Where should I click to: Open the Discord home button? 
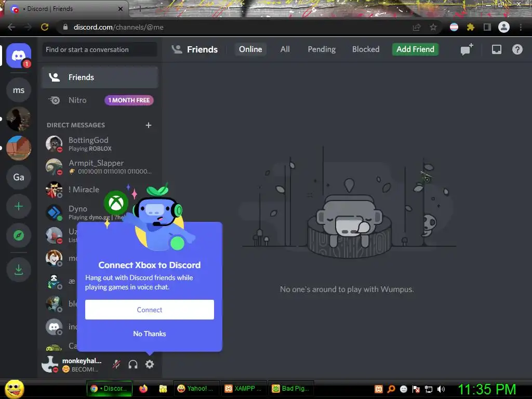(x=19, y=56)
